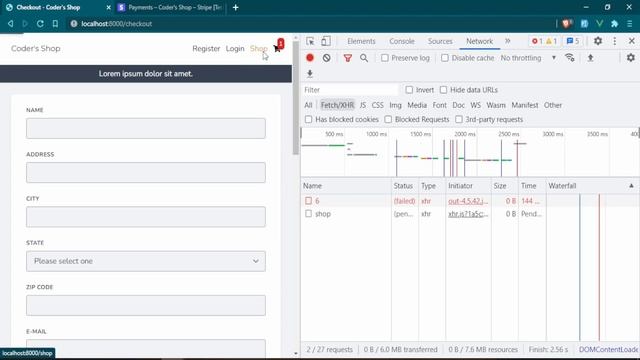Open issues count badge with 5
The image size is (640, 360).
[573, 41]
